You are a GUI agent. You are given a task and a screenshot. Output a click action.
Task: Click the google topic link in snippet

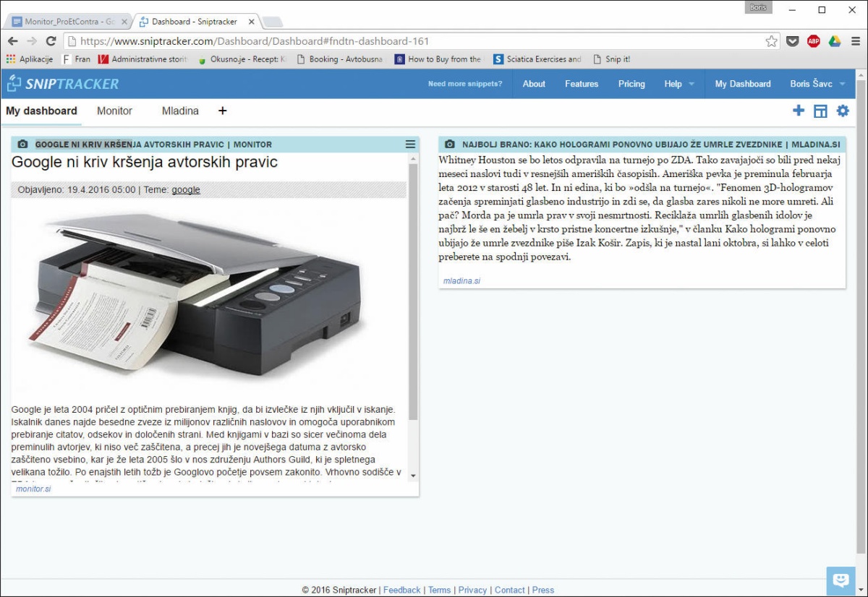(186, 190)
